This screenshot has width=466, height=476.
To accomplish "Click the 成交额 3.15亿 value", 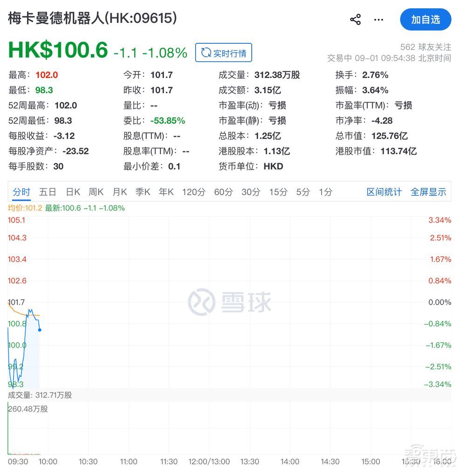I will (x=267, y=90).
